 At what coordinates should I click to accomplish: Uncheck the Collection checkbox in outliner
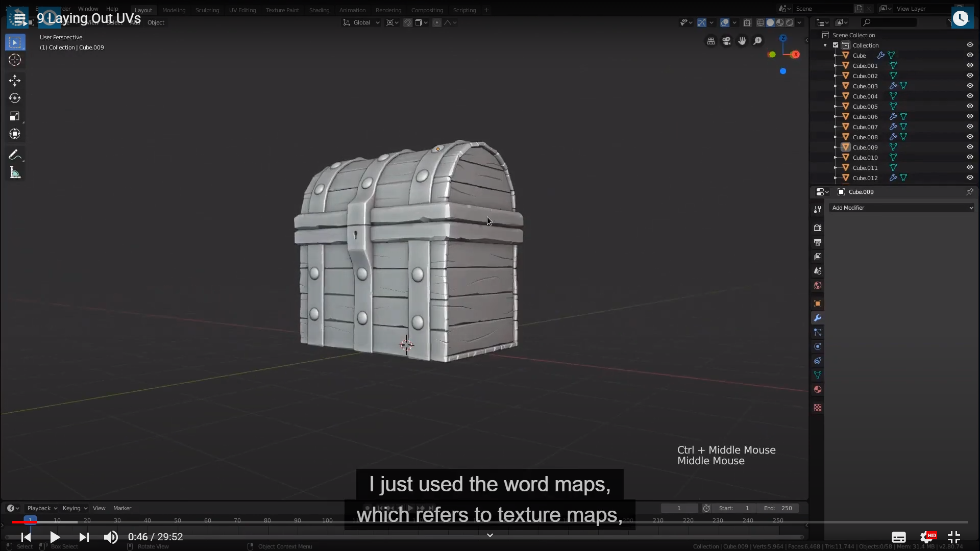[x=836, y=45]
